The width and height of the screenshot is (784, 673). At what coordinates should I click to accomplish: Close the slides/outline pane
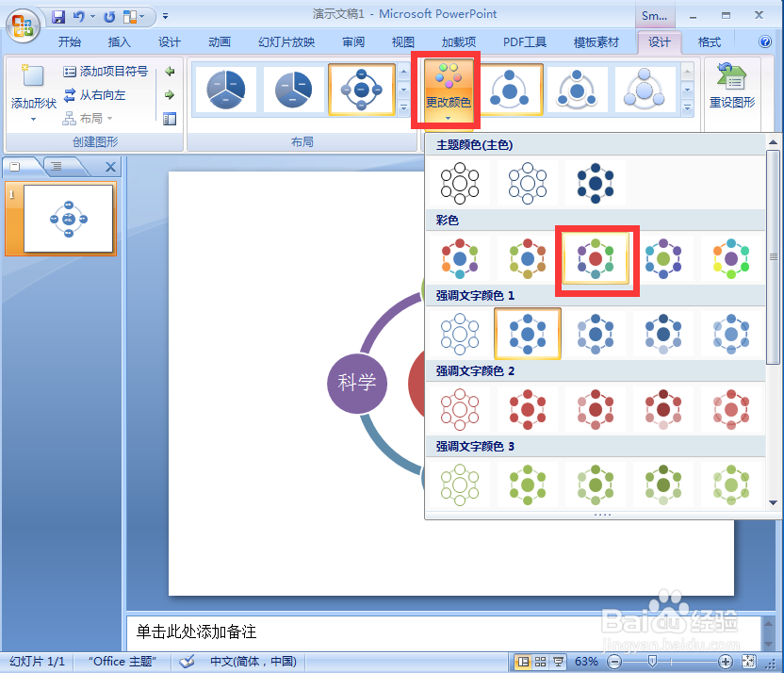110,167
